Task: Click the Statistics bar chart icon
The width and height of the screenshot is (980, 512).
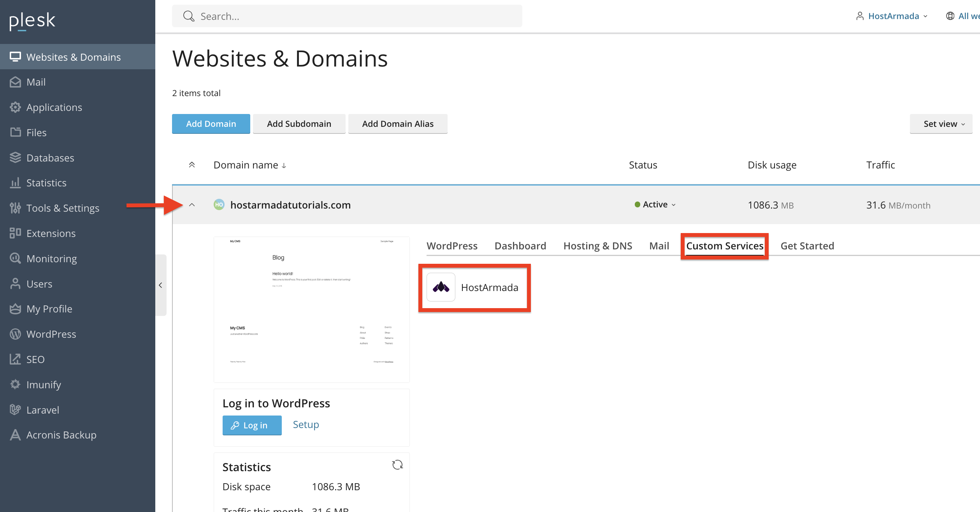Action: click(x=15, y=183)
